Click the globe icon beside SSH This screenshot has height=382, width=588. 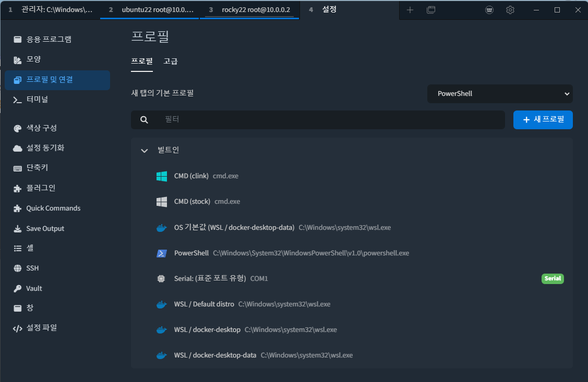coord(17,268)
